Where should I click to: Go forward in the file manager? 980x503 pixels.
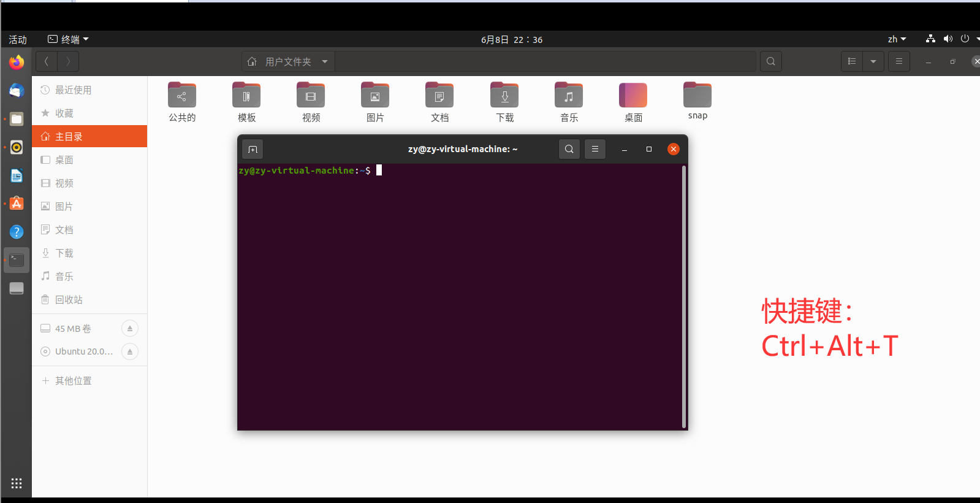point(68,61)
